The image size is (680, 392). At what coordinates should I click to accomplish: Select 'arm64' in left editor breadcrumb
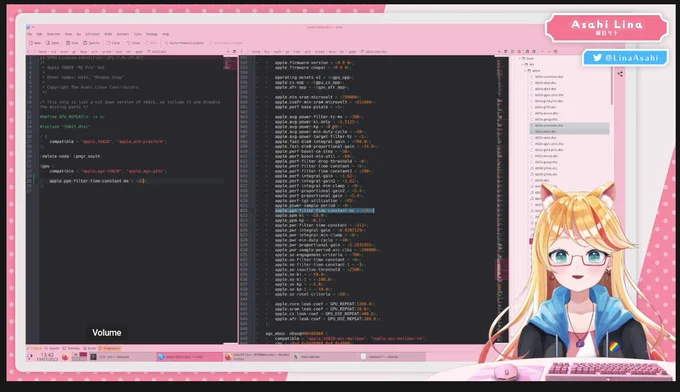tap(107, 52)
